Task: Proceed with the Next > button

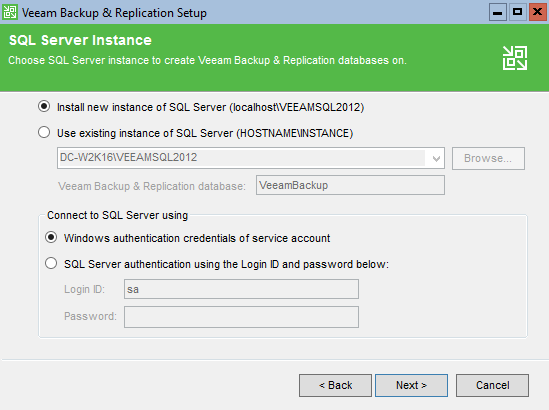Action: point(411,385)
